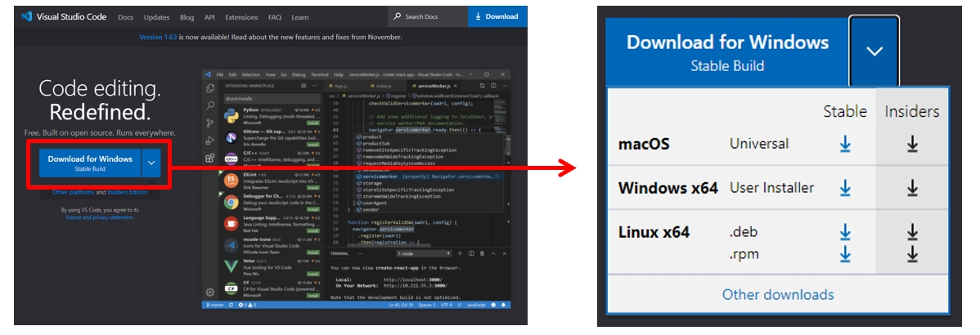Close the serviceWorker.js tab in the editor preview
This screenshot has width=980, height=335.
(x=456, y=86)
